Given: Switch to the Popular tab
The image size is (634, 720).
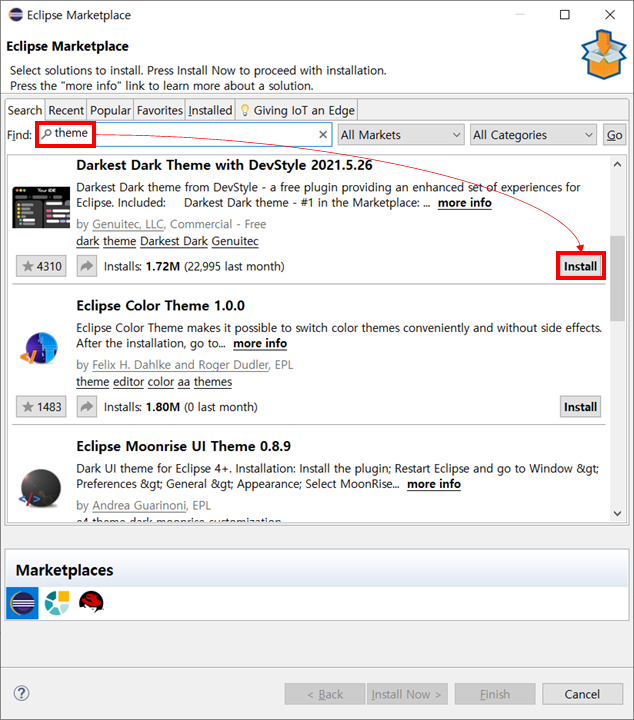Looking at the screenshot, I should click(110, 111).
